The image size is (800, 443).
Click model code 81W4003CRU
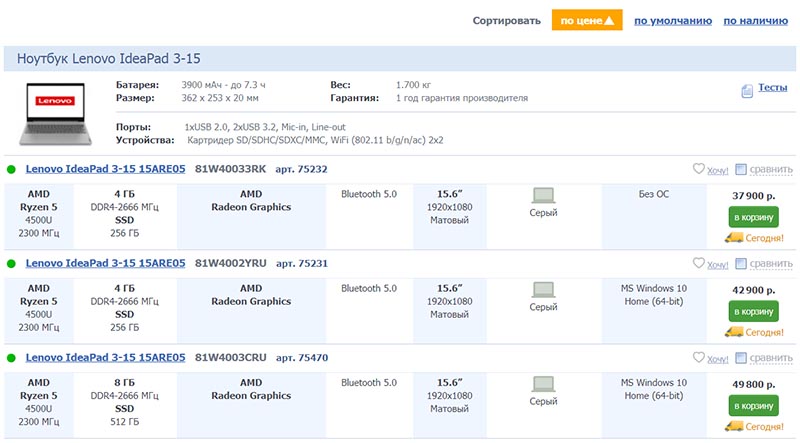pos(231,358)
